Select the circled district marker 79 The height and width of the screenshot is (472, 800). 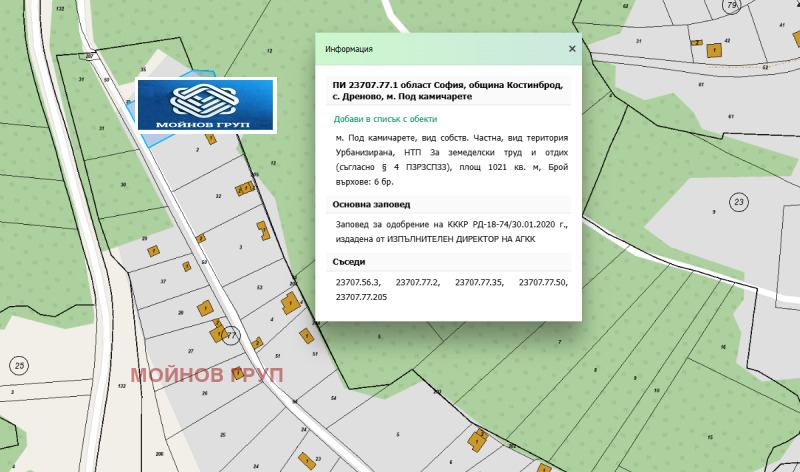tap(731, 6)
